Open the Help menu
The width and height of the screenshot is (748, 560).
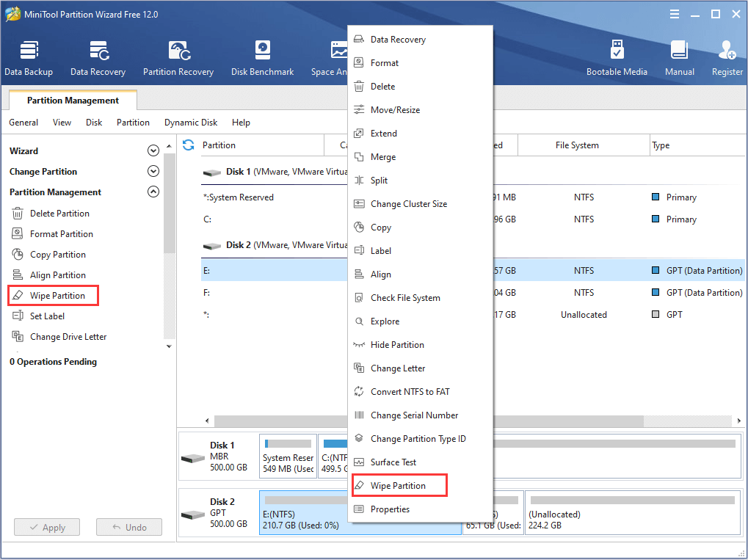pos(241,123)
